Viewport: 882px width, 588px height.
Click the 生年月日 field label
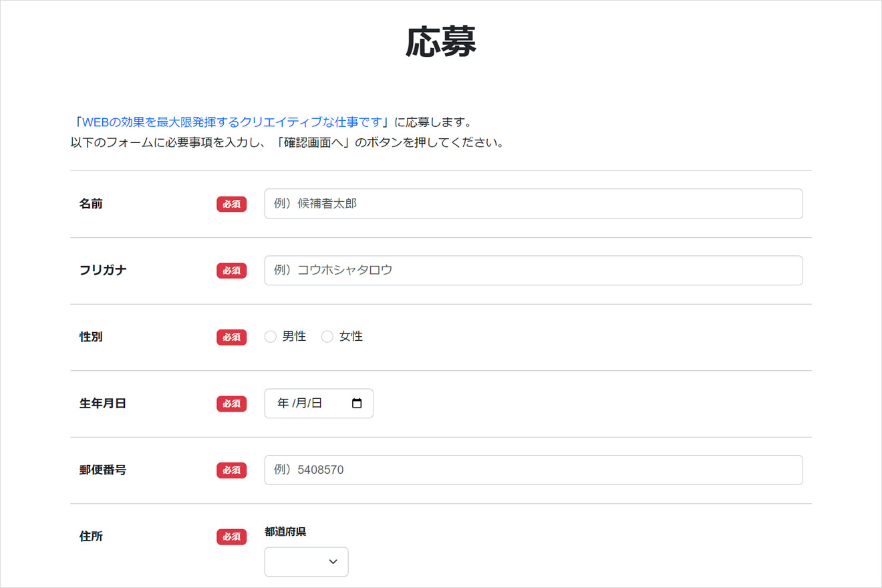(x=103, y=404)
